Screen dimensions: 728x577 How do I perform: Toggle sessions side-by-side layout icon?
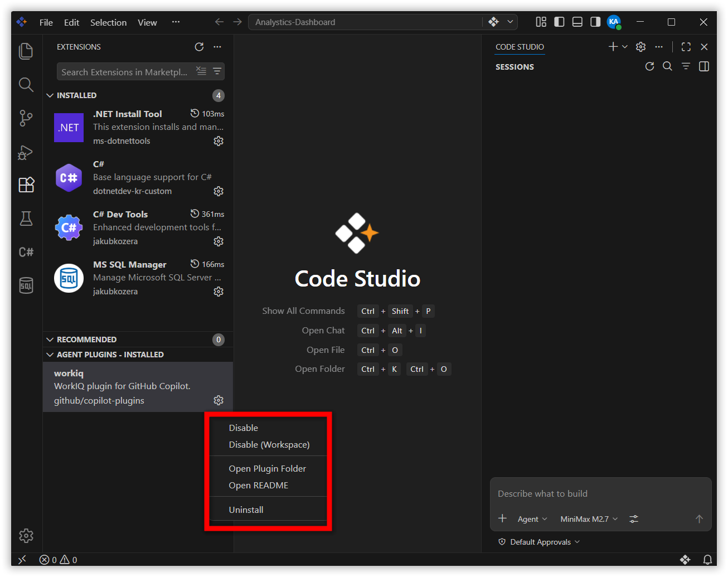pos(704,66)
